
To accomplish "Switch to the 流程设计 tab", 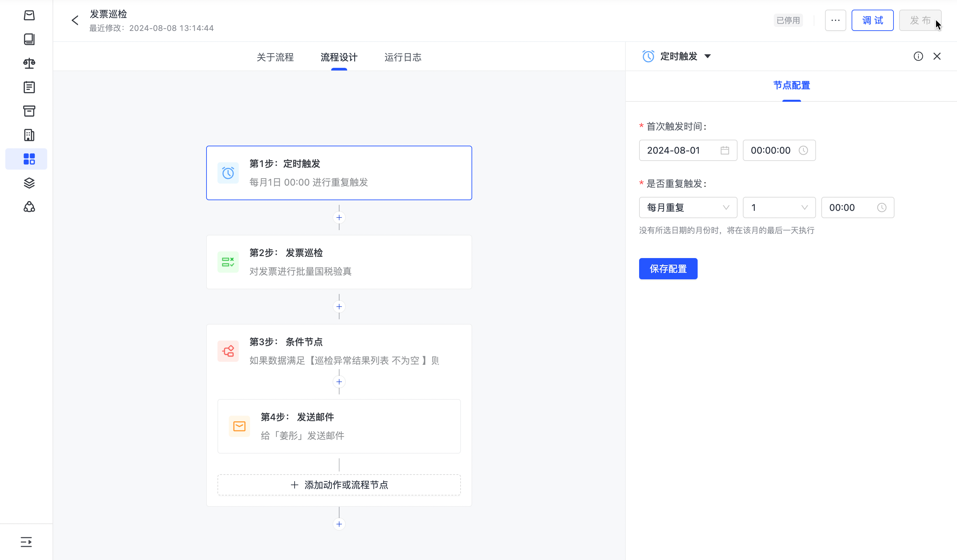I will 339,57.
